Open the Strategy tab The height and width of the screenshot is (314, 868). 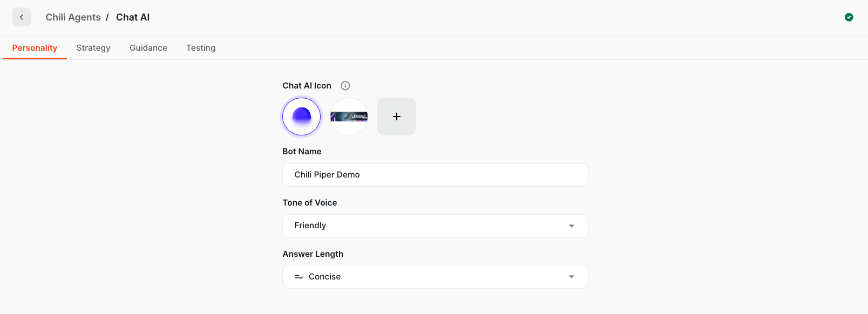pyautogui.click(x=93, y=48)
